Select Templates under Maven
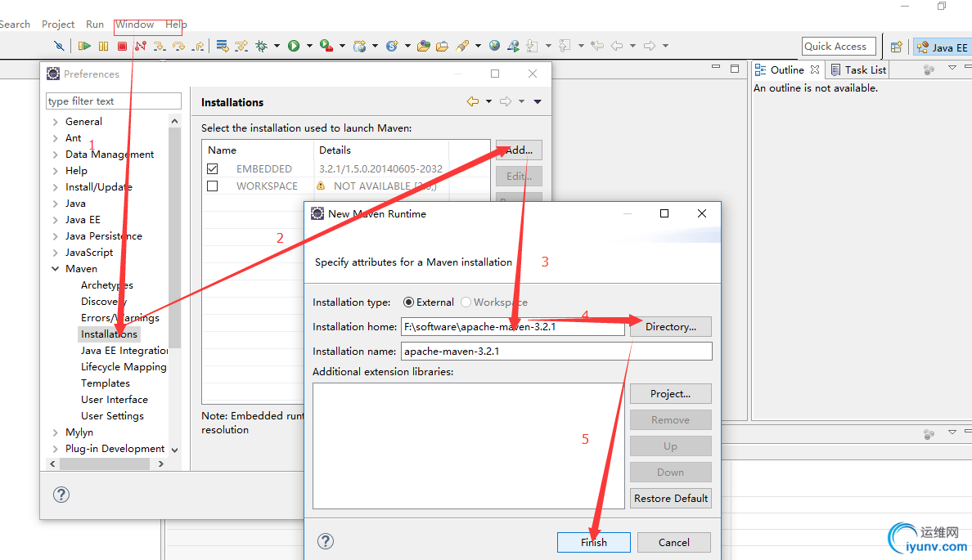Screen dimensions: 972x560 click(106, 383)
